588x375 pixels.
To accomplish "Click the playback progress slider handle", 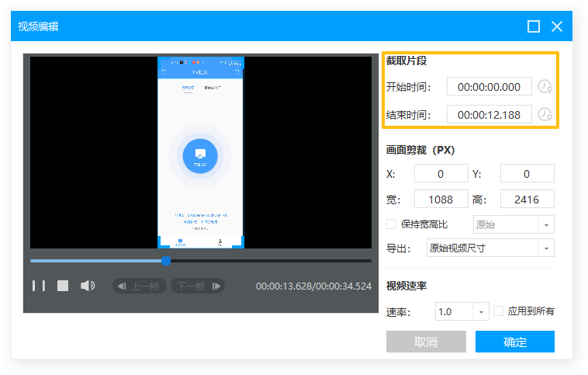I will point(166,261).
